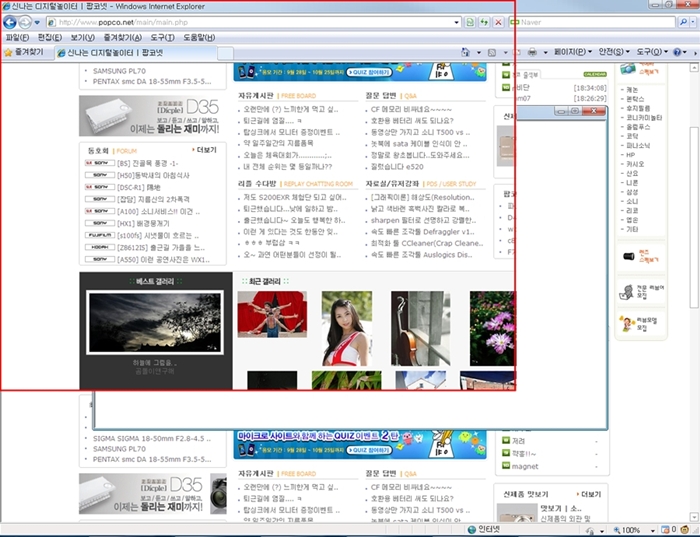Open the 편집(E) menu

[x=50, y=37]
